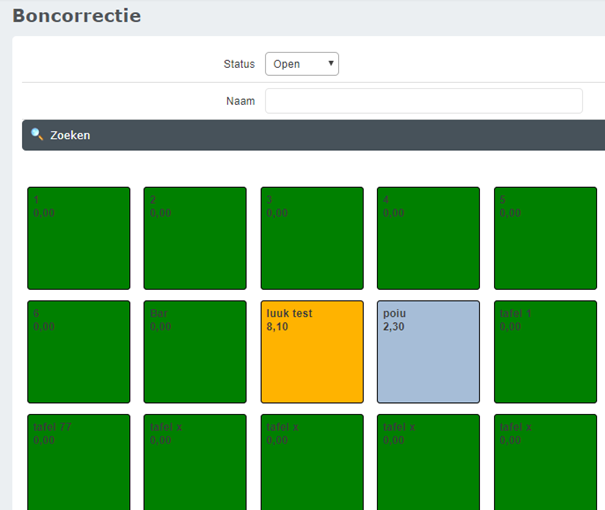Image resolution: width=605 pixels, height=510 pixels.
Task: Open the second tafel x tile
Action: pyautogui.click(x=312, y=462)
